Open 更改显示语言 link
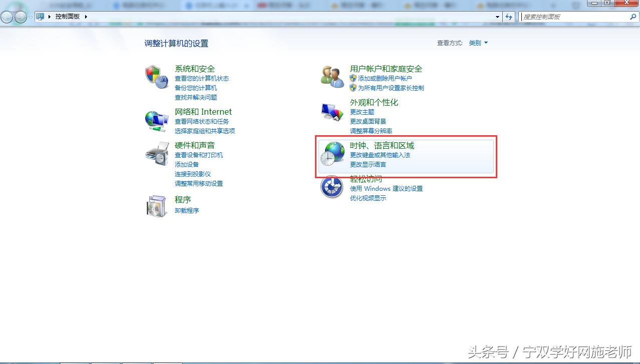640x364 pixels. point(368,164)
